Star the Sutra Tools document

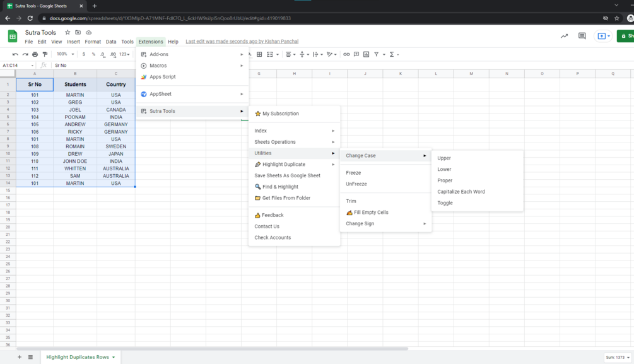[68, 32]
